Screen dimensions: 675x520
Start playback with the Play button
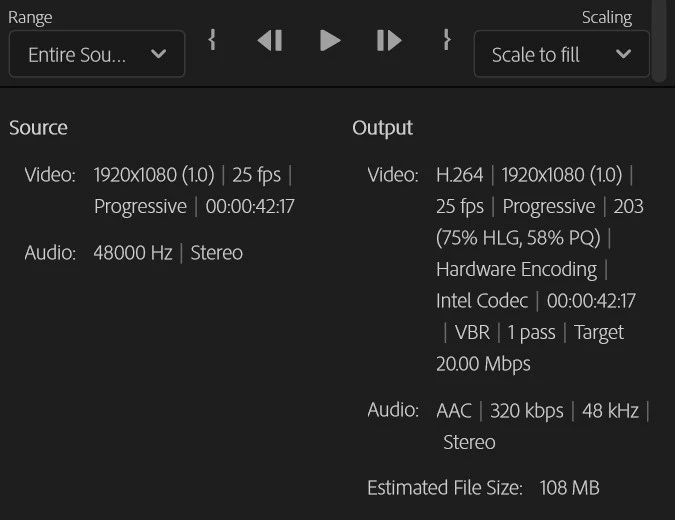pyautogui.click(x=330, y=40)
